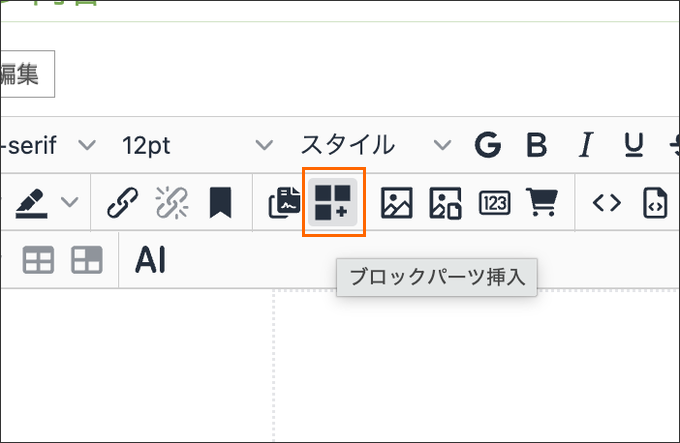This screenshot has width=680, height=443.
Task: Click the block parts insert icon
Action: (333, 203)
